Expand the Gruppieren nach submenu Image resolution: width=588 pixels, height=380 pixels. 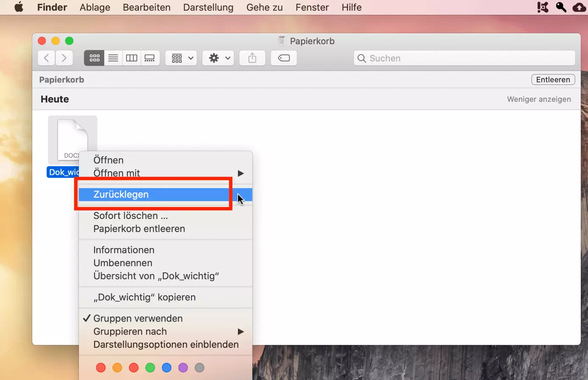tap(165, 332)
